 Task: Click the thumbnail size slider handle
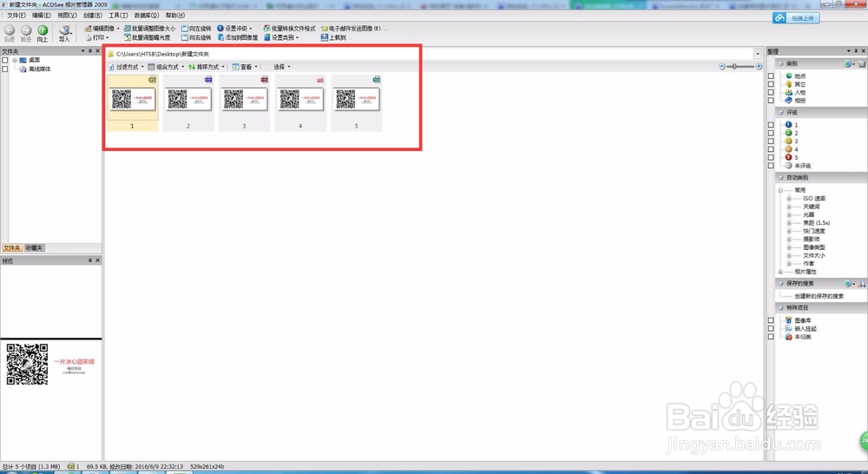point(734,67)
